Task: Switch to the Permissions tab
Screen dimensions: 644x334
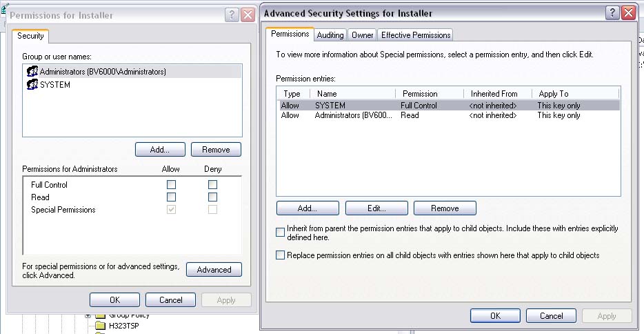Action: tap(290, 34)
